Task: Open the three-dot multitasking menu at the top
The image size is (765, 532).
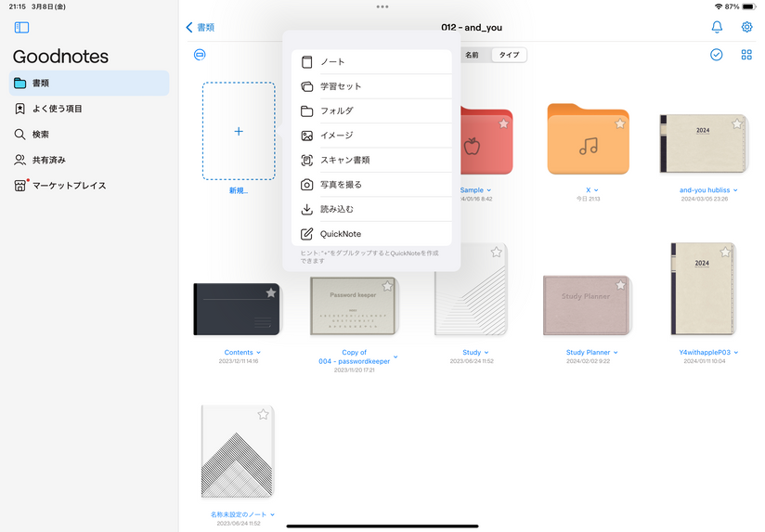Action: (x=382, y=6)
